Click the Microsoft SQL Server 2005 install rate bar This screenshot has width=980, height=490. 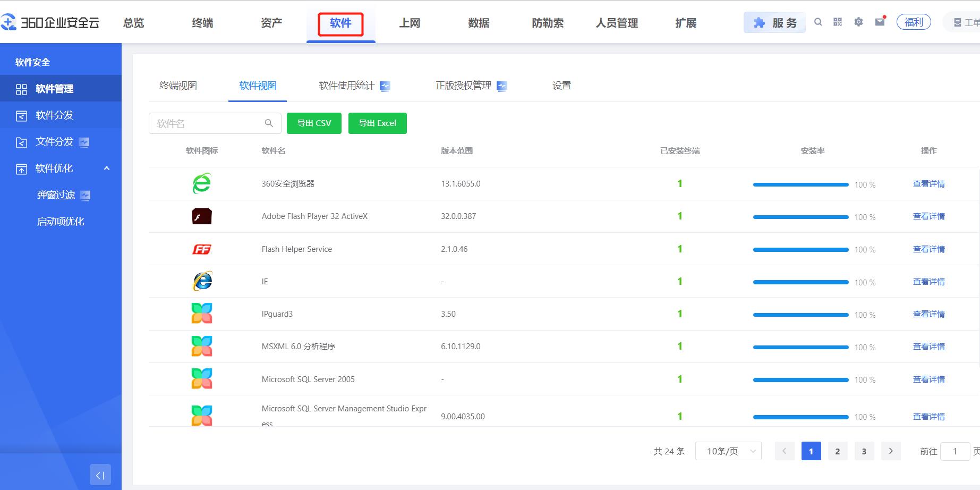coord(800,379)
